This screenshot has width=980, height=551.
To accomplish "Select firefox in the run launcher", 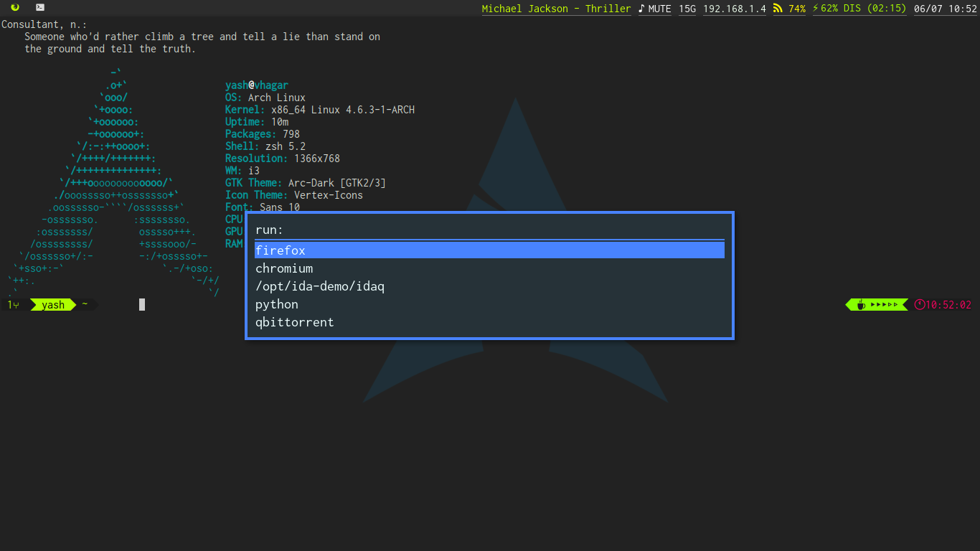I will click(489, 250).
